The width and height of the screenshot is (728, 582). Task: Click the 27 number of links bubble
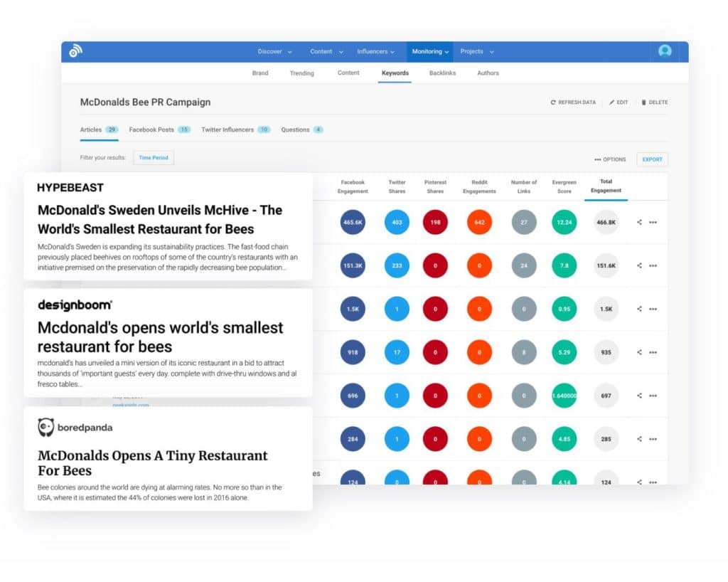coord(524,222)
